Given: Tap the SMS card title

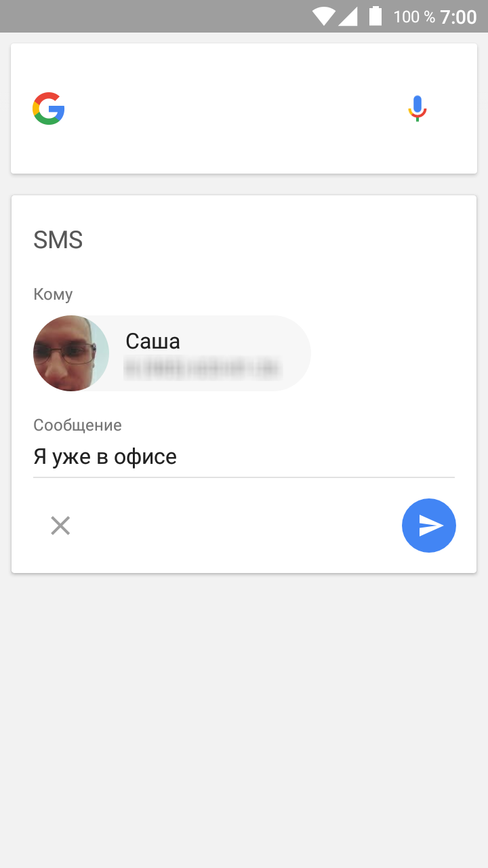Looking at the screenshot, I should (58, 240).
